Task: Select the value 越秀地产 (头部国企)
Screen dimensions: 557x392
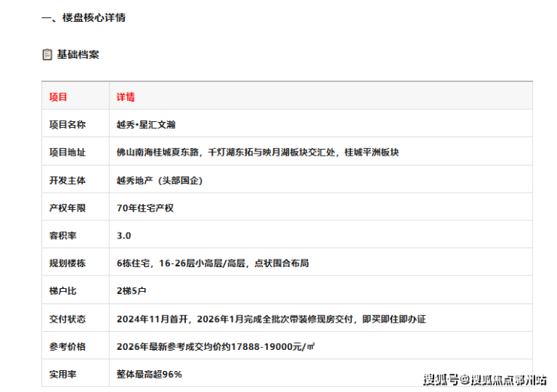Action: (160, 181)
